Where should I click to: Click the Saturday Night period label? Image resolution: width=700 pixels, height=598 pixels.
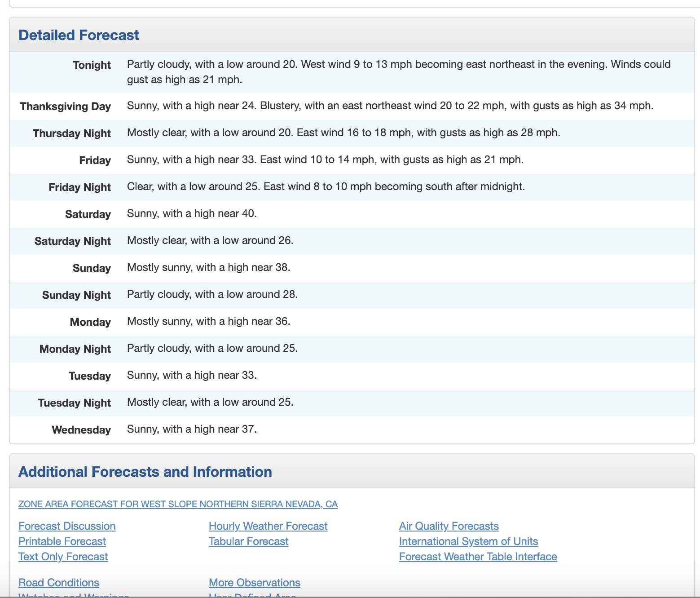coord(72,241)
